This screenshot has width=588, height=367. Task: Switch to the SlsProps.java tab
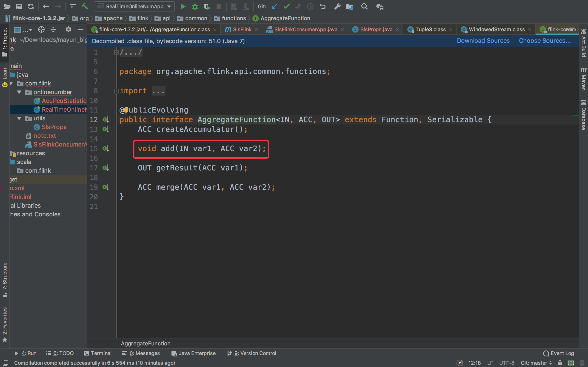tap(376, 30)
